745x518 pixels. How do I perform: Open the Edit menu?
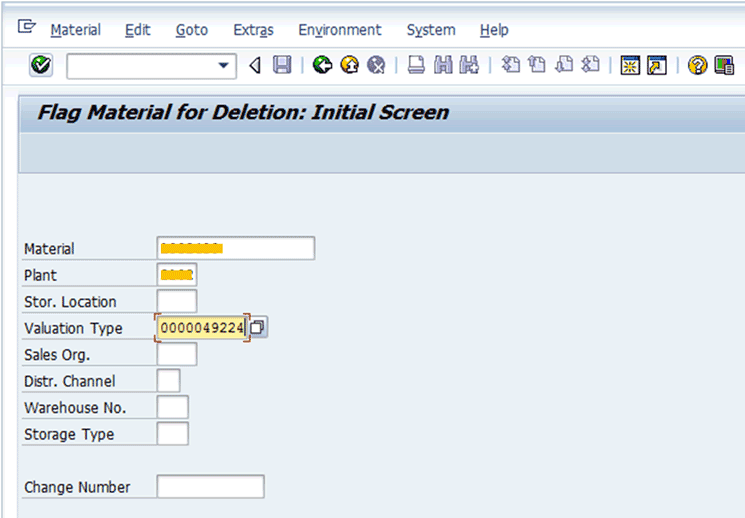point(137,30)
